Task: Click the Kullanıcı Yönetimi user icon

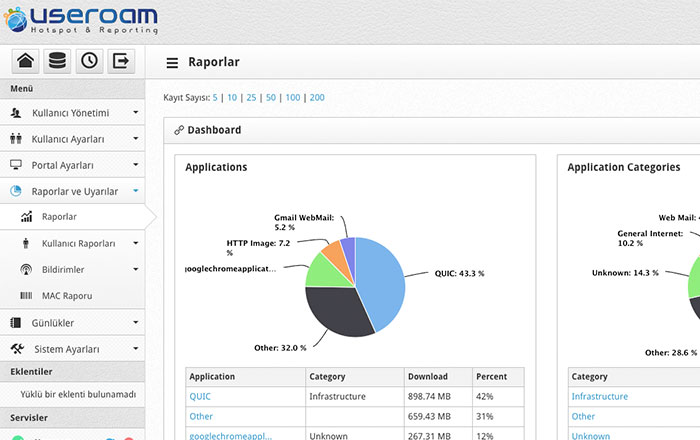Action: pos(16,113)
